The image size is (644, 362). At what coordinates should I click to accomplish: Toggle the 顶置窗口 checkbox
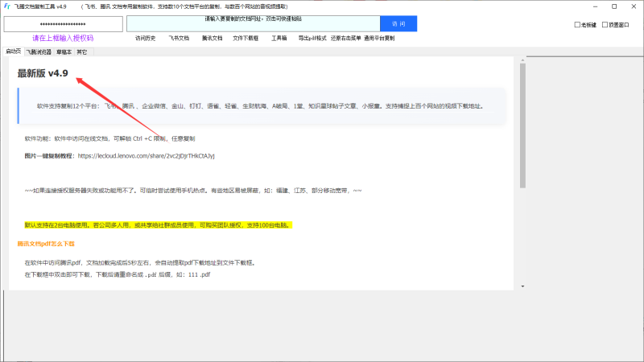pos(603,25)
